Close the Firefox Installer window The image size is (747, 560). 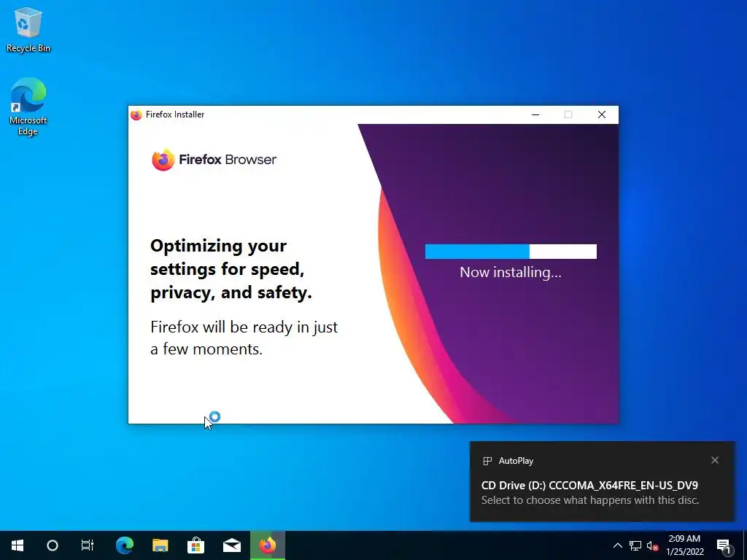[x=602, y=114]
